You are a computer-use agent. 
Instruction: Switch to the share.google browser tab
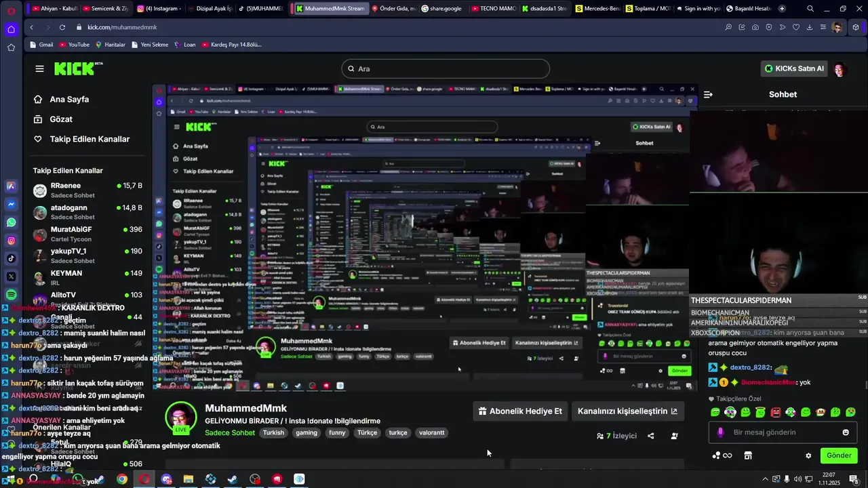coord(442,9)
